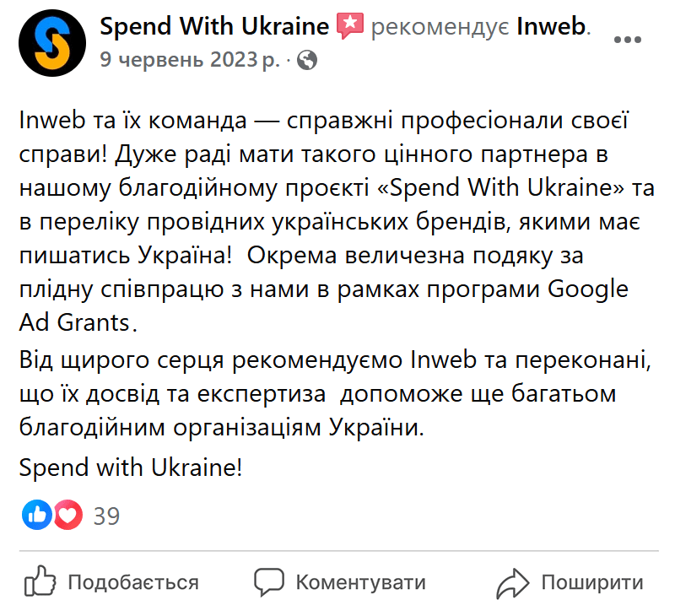Click the speech bubble icon on Коментувати
Image resolution: width=675 pixels, height=616 pixels.
268,581
